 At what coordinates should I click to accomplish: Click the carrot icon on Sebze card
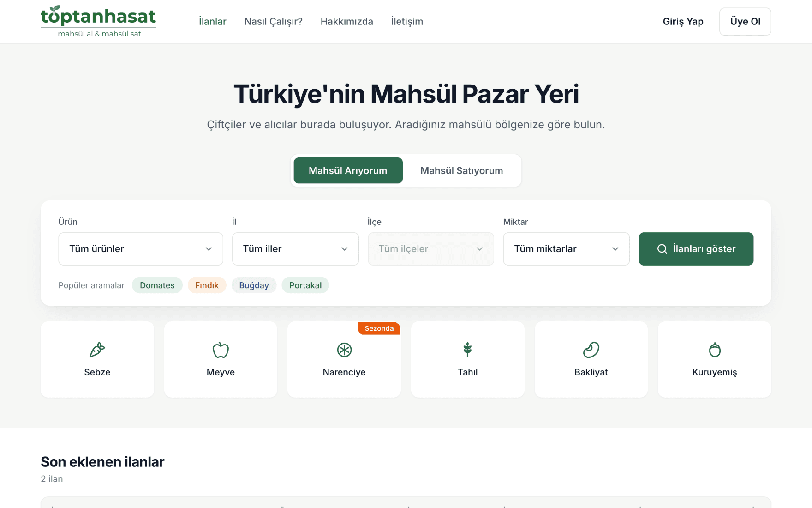97,350
